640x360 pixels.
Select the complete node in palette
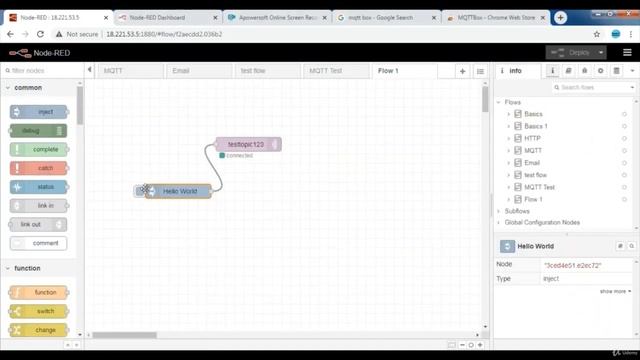[x=38, y=149]
